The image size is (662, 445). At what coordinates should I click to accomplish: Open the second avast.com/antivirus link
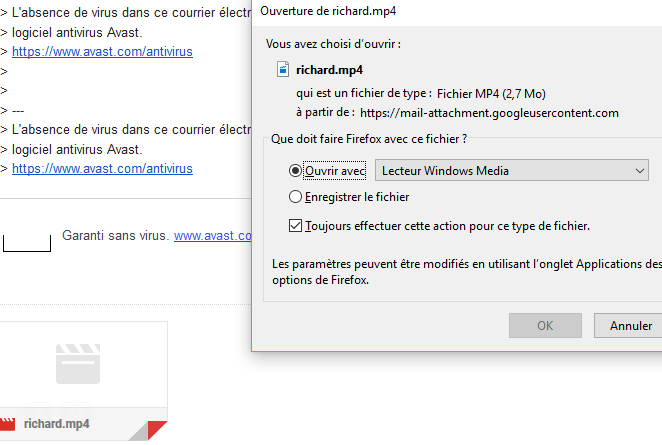coord(102,169)
